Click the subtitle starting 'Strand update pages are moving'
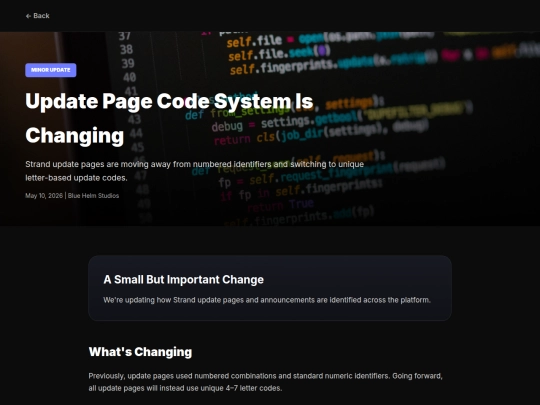 click(x=194, y=171)
